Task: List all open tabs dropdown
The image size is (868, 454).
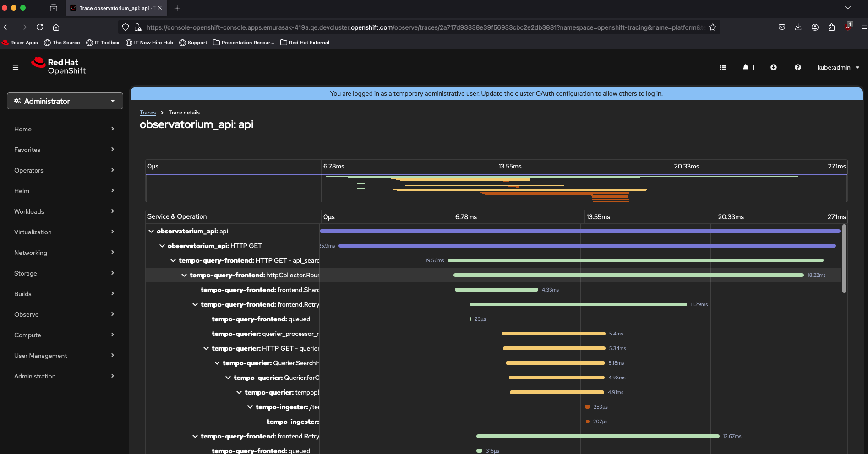Action: click(848, 8)
